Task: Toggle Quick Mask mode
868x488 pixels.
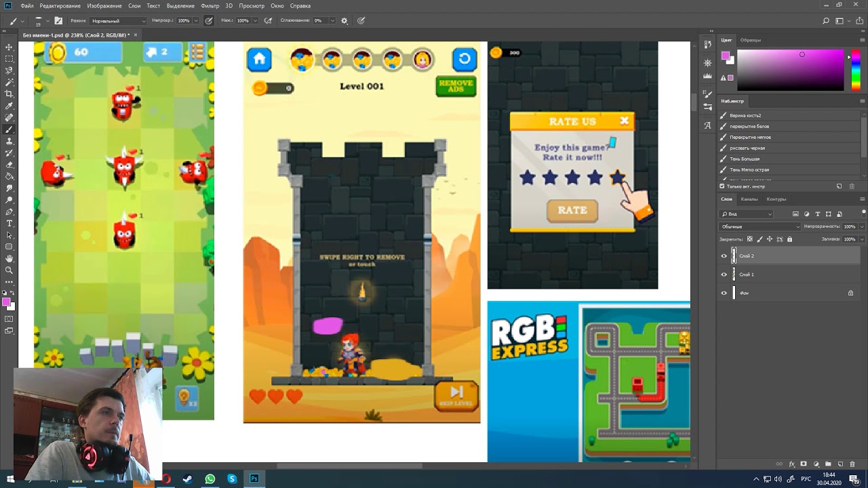Action: [x=9, y=319]
